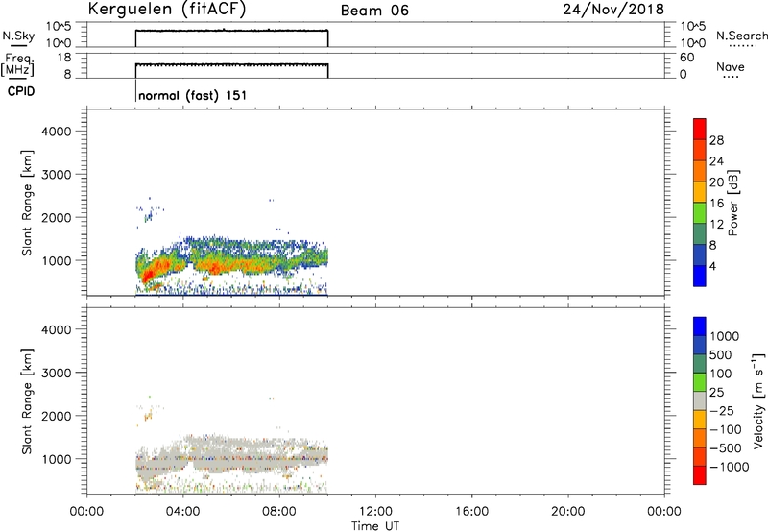This screenshot has width=768, height=532.
Task: Click the 'N.Sky' legend label
Action: 18,36
